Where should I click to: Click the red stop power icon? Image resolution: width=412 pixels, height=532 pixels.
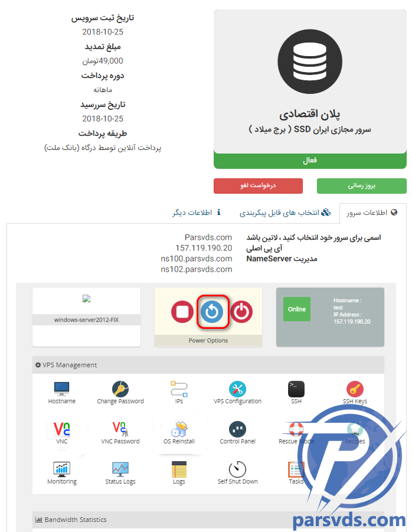(182, 311)
